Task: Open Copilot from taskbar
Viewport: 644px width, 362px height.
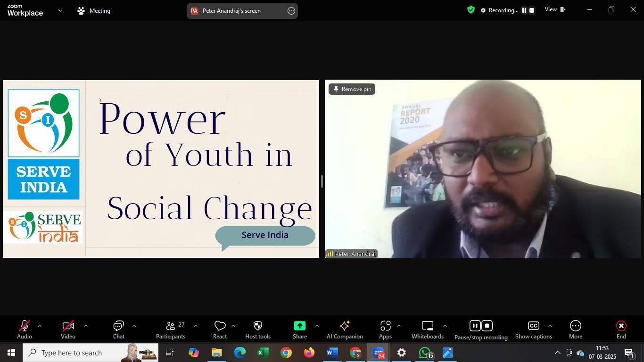Action: (194, 353)
